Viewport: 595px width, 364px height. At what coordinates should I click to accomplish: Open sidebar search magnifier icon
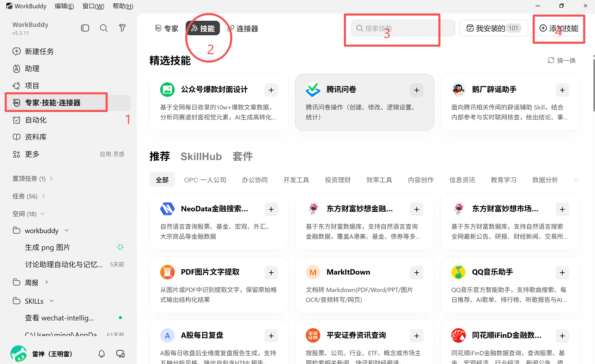pos(104,28)
